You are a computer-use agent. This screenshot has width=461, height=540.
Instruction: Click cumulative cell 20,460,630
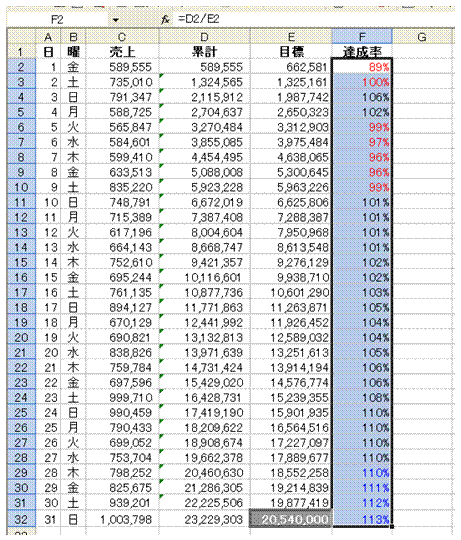pos(205,472)
